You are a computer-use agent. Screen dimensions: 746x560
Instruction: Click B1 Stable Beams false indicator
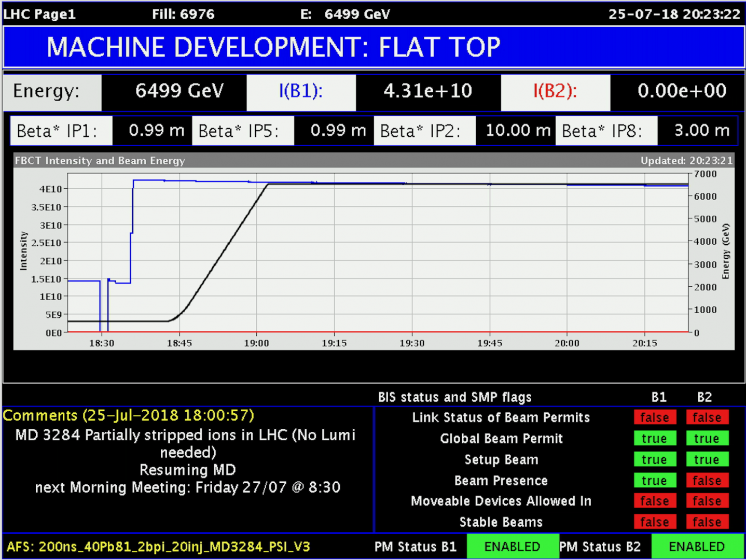pos(655,522)
